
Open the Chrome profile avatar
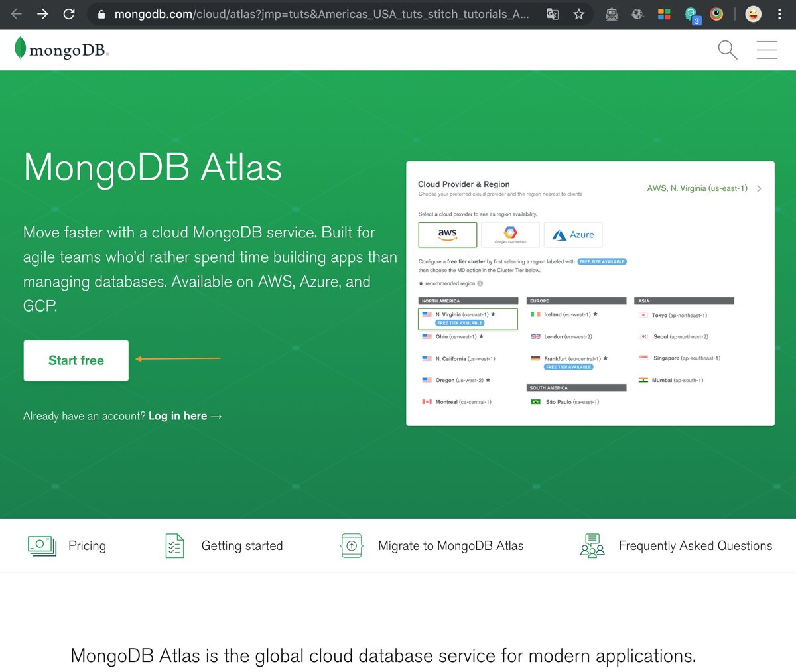click(x=754, y=14)
